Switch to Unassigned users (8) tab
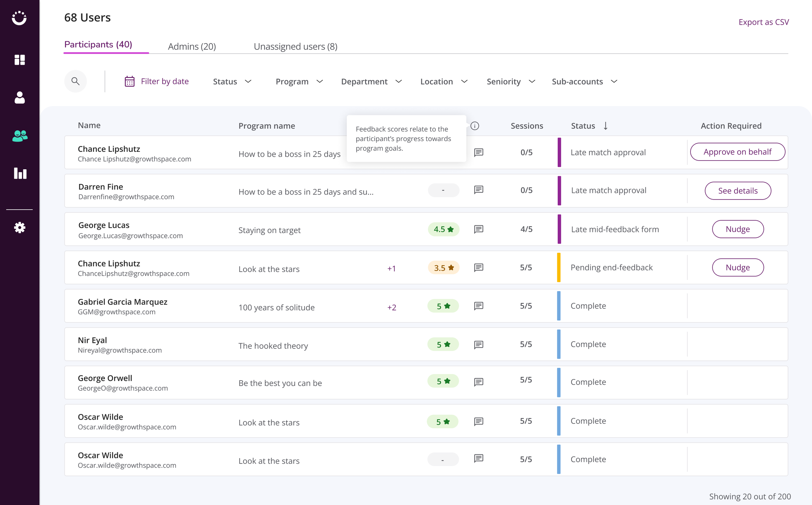812x505 pixels. [x=295, y=46]
